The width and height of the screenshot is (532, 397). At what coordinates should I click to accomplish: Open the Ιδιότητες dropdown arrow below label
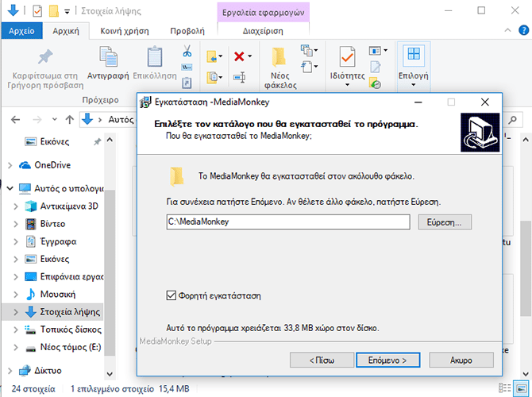(x=348, y=85)
